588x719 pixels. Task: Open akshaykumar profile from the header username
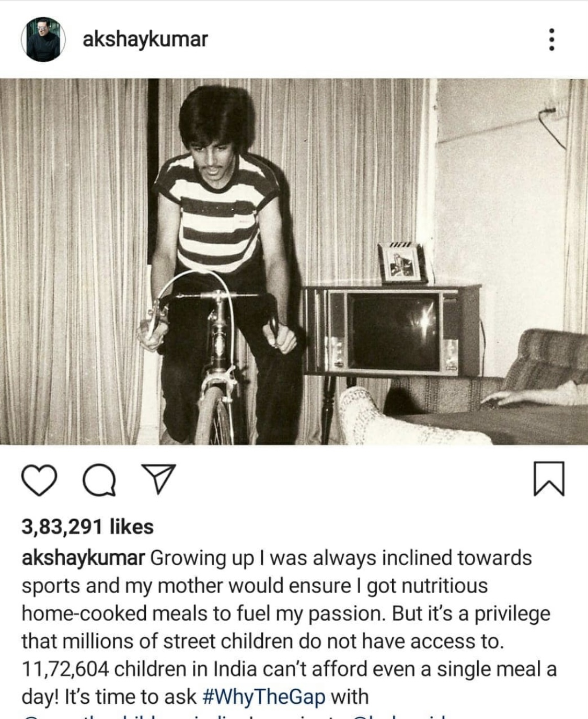tap(145, 40)
